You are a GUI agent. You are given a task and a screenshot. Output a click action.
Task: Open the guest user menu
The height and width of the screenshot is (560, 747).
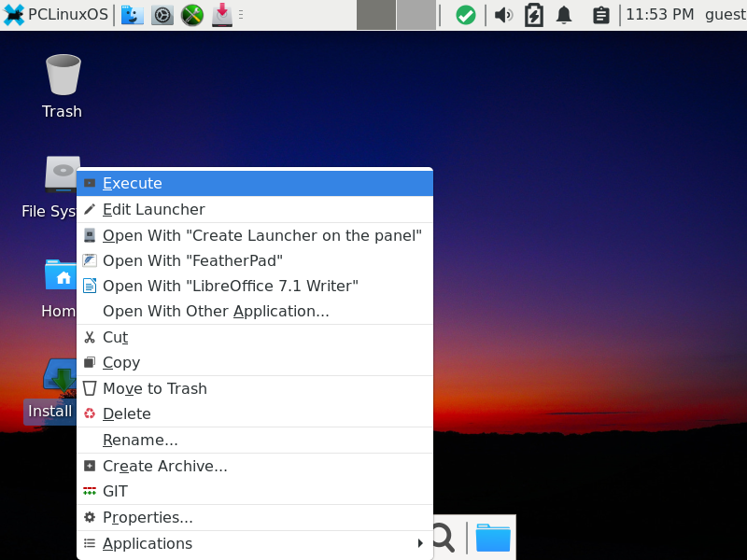tap(726, 15)
